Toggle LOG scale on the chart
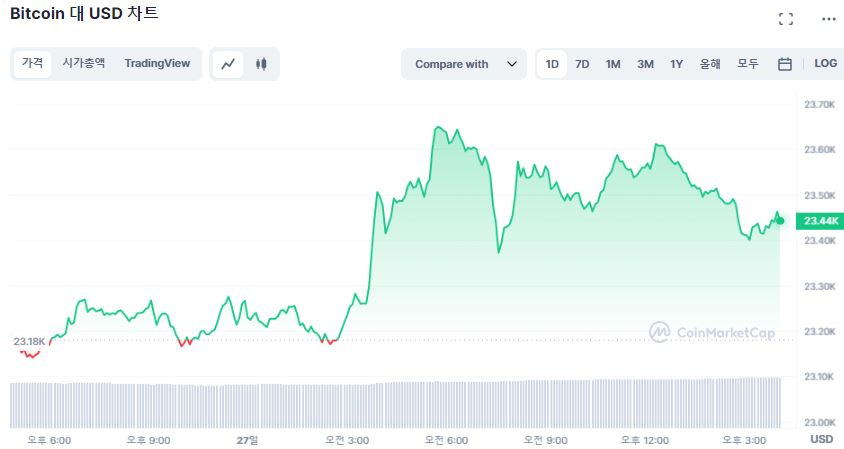 coord(825,64)
